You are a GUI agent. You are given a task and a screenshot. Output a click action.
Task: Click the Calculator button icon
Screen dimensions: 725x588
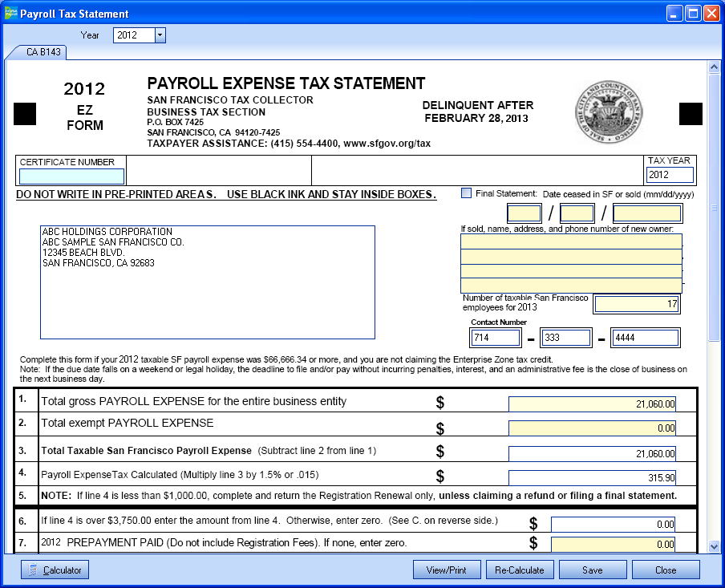coord(33,570)
